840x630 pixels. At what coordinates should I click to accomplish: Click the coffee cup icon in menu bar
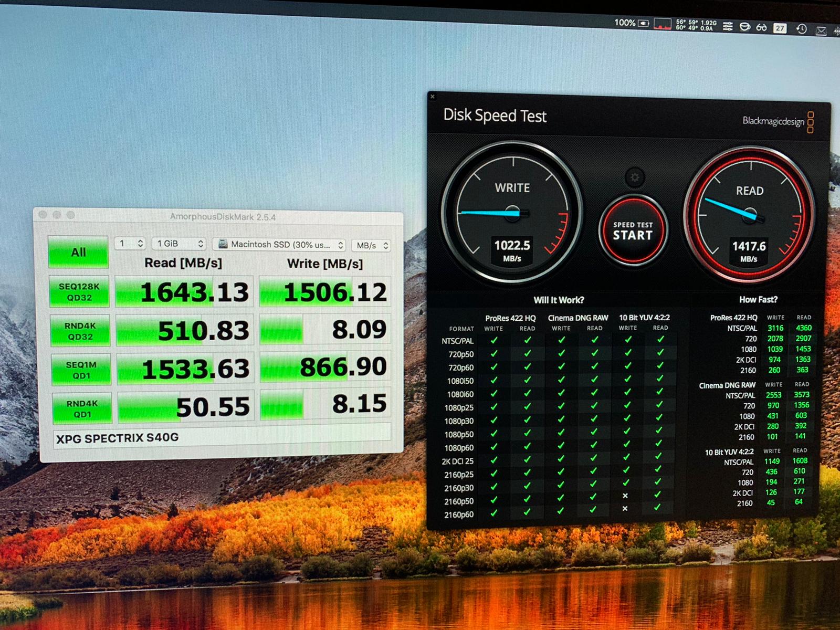[x=744, y=27]
